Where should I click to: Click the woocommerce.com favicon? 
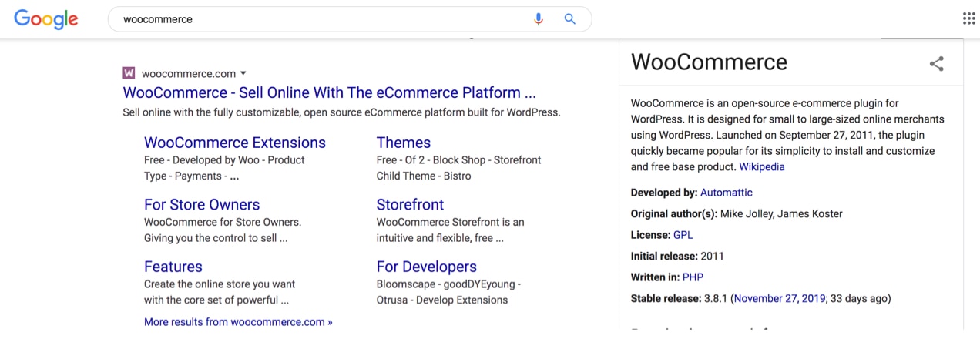point(129,73)
